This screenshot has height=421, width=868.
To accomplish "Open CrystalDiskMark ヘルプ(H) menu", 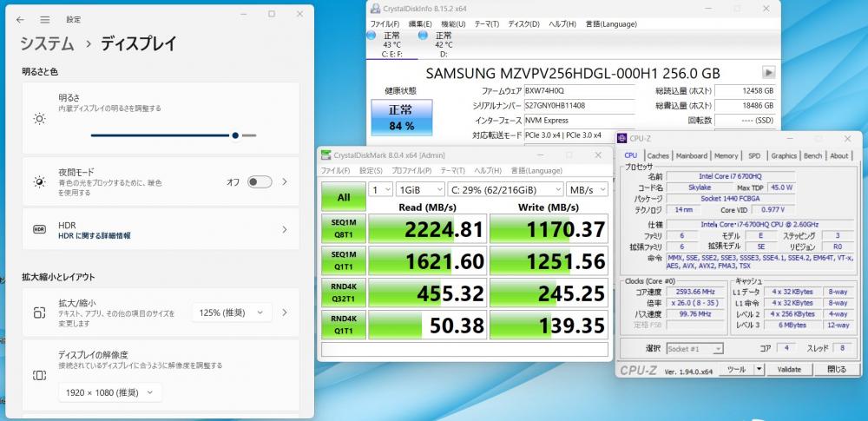I will point(488,171).
